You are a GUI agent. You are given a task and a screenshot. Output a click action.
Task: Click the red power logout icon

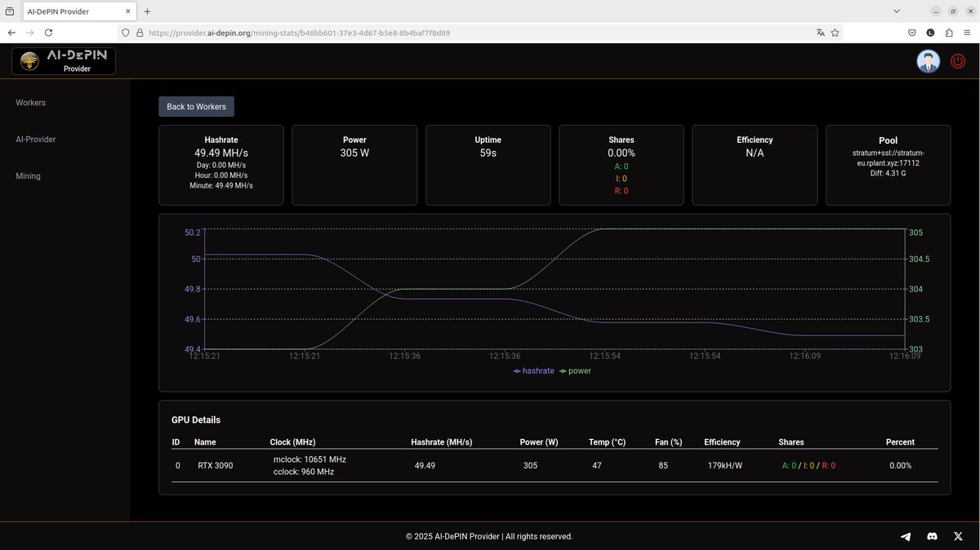coord(958,61)
